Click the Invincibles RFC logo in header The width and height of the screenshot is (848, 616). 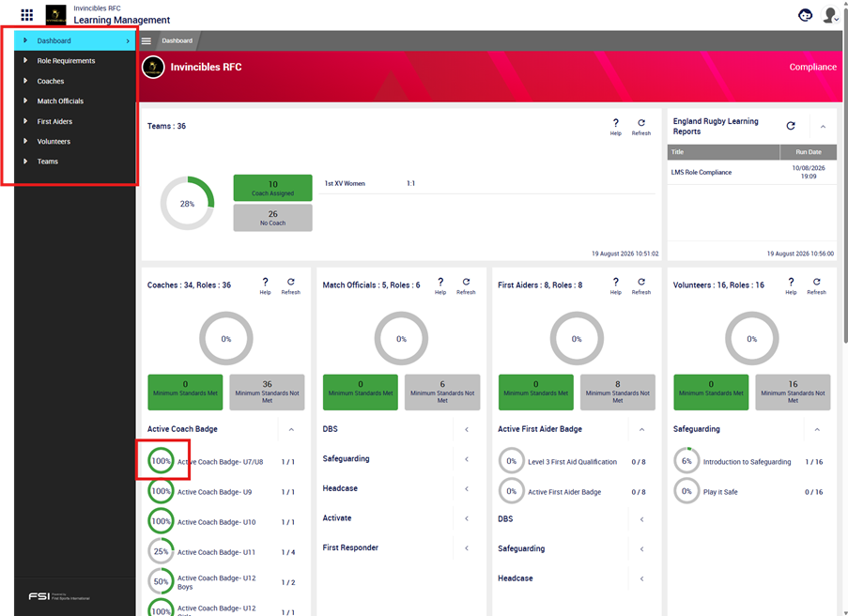[55, 15]
